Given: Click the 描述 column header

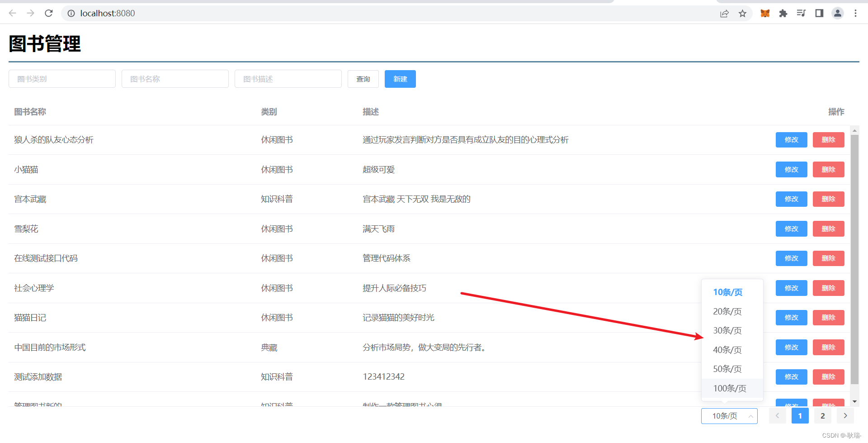Looking at the screenshot, I should tap(371, 112).
